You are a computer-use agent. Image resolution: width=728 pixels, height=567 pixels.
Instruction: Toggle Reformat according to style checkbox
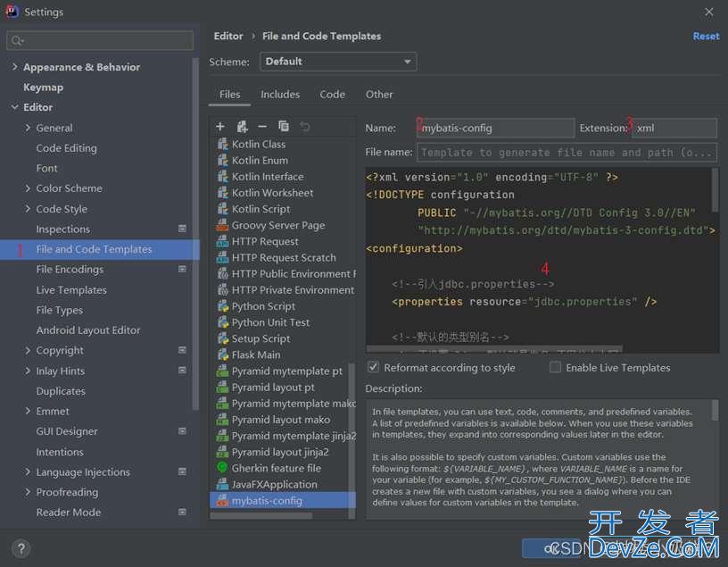(x=373, y=367)
